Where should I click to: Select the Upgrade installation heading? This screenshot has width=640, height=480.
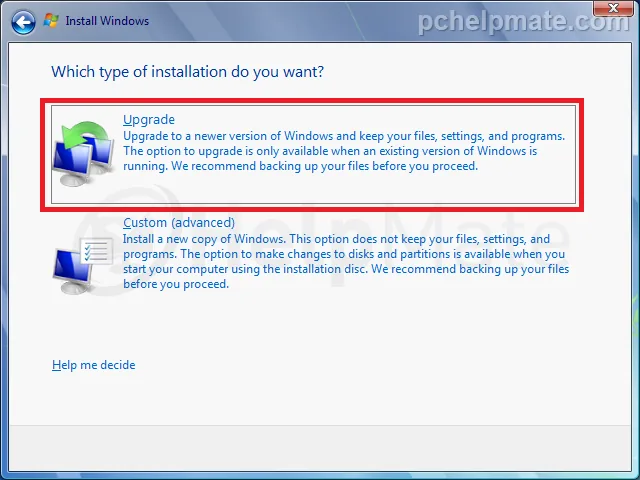point(149,120)
